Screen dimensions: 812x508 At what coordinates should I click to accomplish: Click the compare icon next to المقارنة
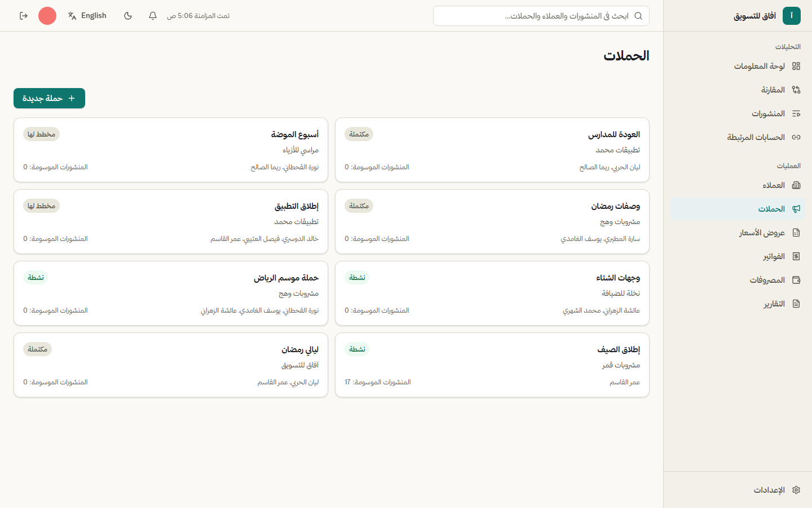(x=796, y=90)
